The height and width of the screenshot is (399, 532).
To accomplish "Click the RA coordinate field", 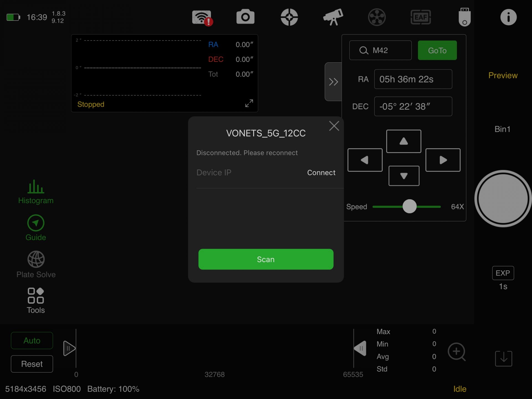I will 413,79.
